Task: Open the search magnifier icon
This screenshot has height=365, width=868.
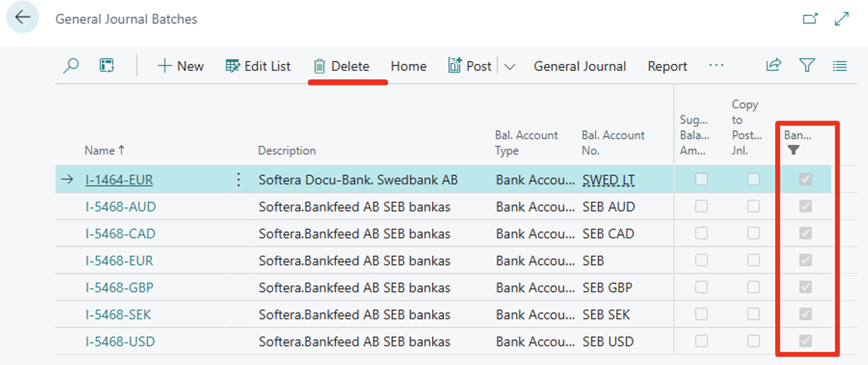Action: click(71, 66)
